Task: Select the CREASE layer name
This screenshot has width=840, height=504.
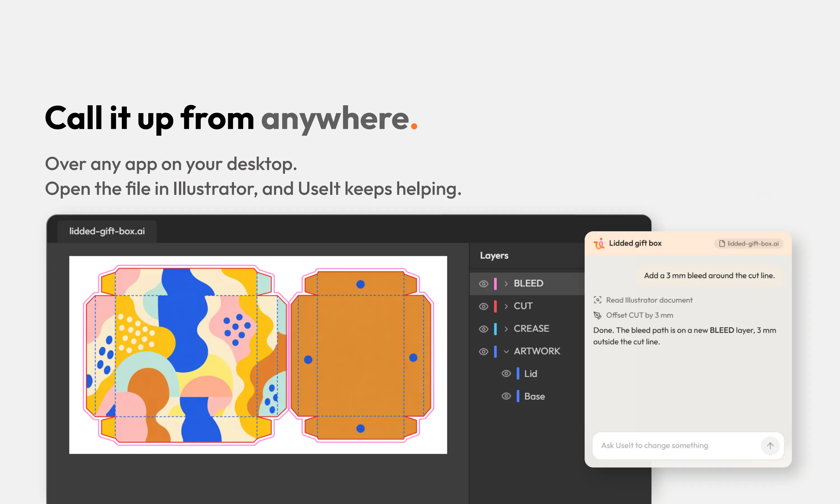Action: point(531,328)
